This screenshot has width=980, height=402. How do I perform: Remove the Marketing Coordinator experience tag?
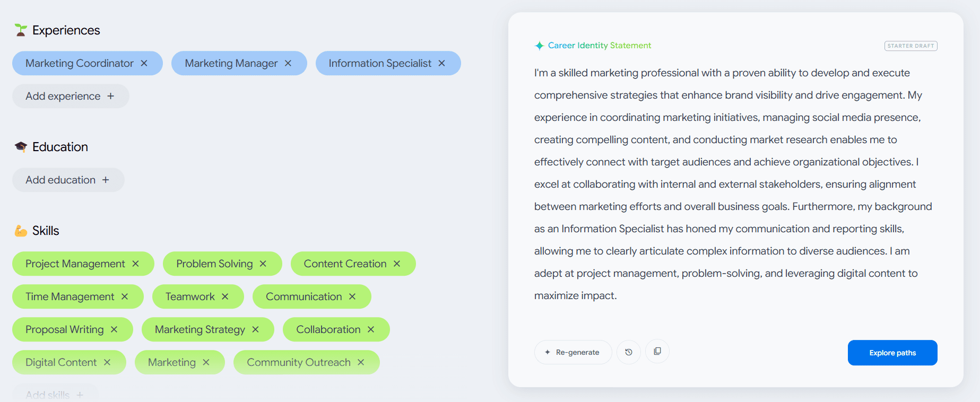(x=144, y=63)
